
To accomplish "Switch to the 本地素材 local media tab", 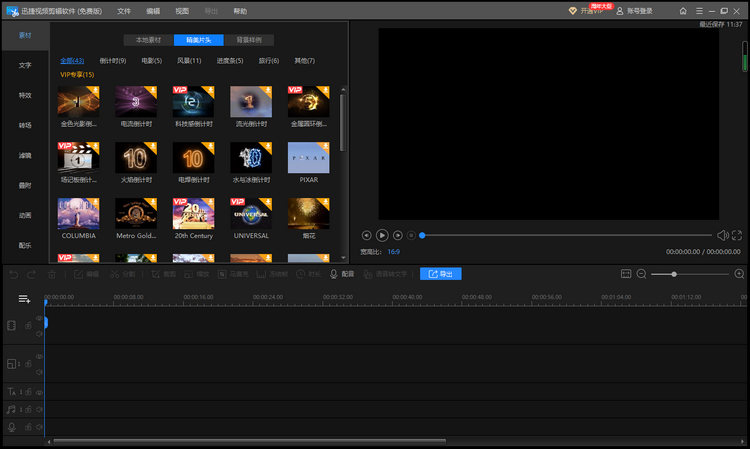I will pyautogui.click(x=148, y=40).
